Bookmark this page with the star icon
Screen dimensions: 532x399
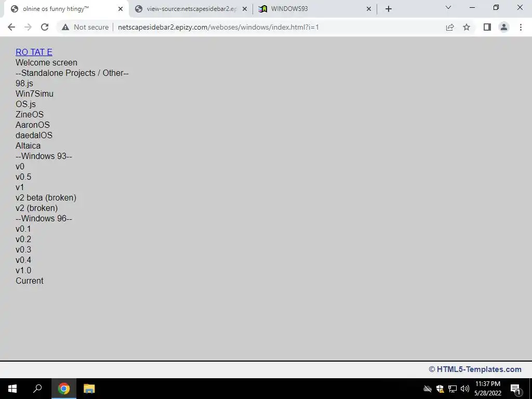click(467, 27)
